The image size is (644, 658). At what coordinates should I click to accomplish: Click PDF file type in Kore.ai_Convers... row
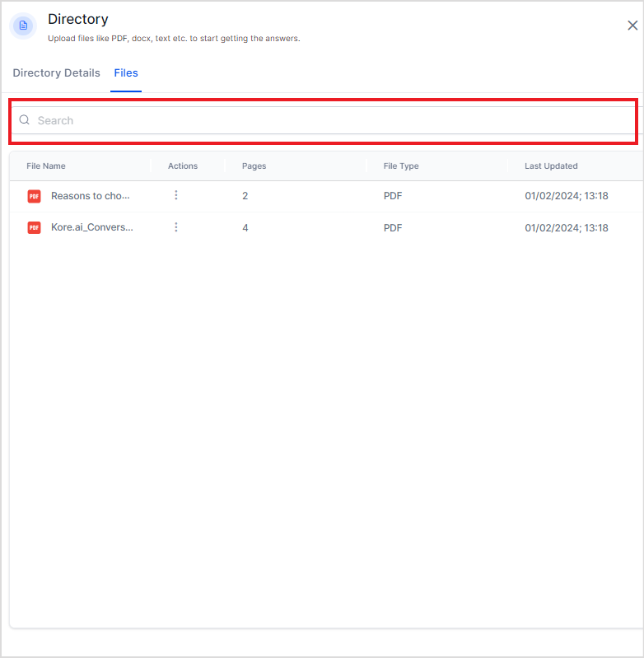click(393, 227)
